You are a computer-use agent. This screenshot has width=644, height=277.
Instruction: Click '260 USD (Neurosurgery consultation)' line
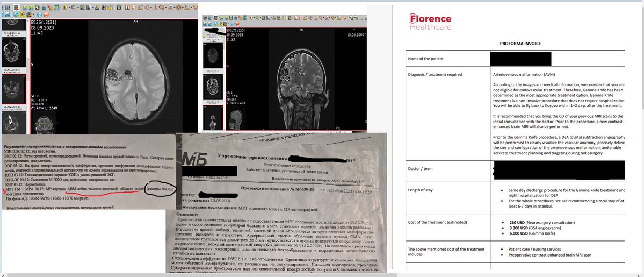[541, 222]
